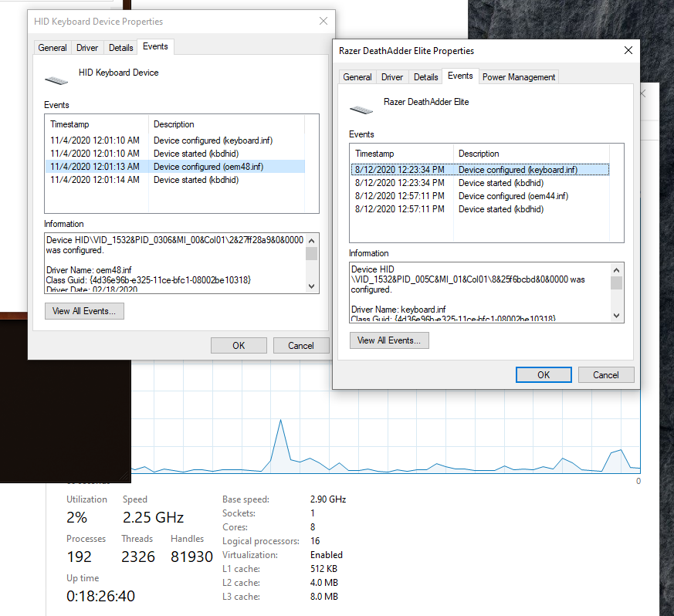Click scroll up arrow in HID Keyboard Information box
Image resolution: width=674 pixels, height=616 pixels.
(x=312, y=241)
